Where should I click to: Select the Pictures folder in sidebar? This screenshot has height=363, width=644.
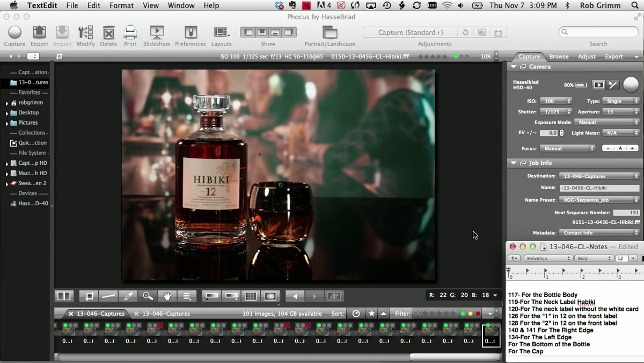28,122
